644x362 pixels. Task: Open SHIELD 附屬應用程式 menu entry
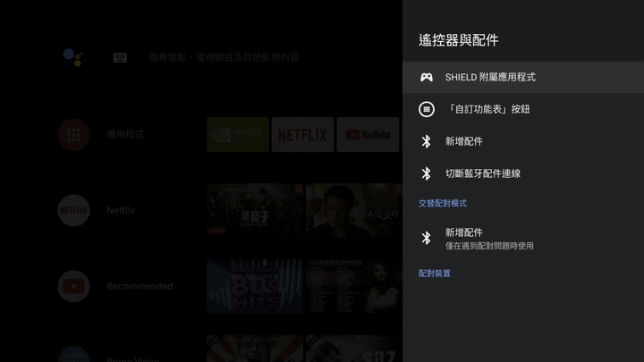(x=523, y=77)
